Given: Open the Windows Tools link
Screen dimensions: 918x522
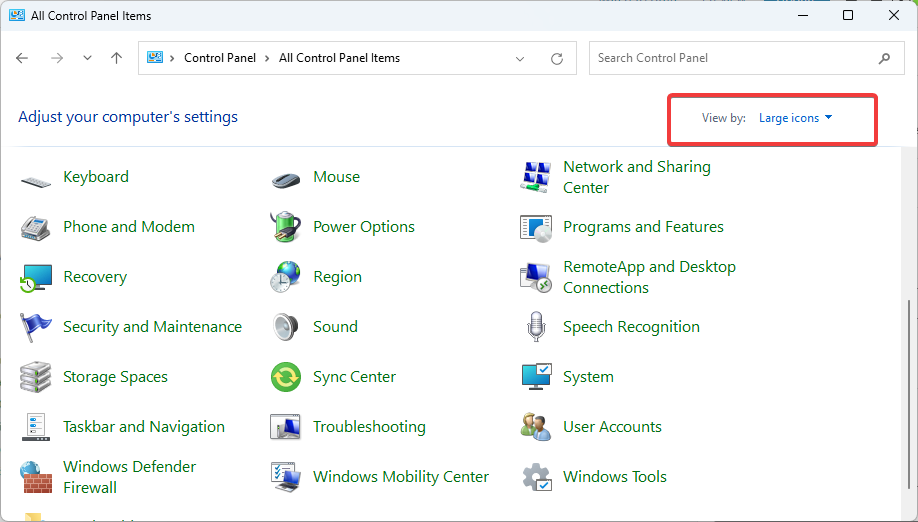Looking at the screenshot, I should pyautogui.click(x=615, y=477).
